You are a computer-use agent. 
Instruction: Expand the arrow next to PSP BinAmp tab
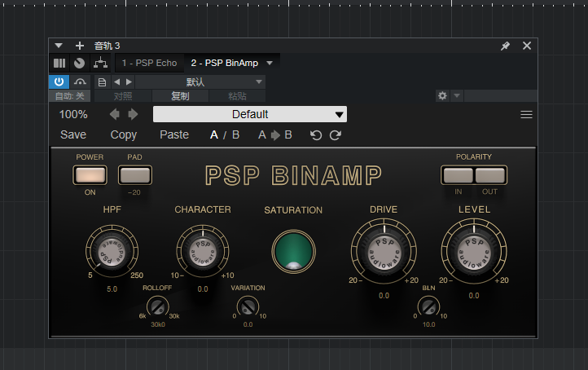(x=270, y=63)
